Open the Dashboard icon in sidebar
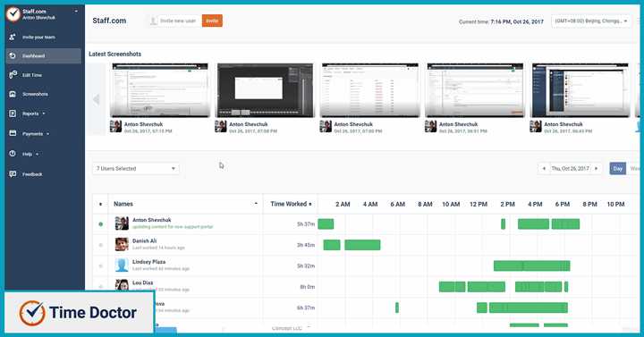The width and height of the screenshot is (644, 337). coord(13,55)
